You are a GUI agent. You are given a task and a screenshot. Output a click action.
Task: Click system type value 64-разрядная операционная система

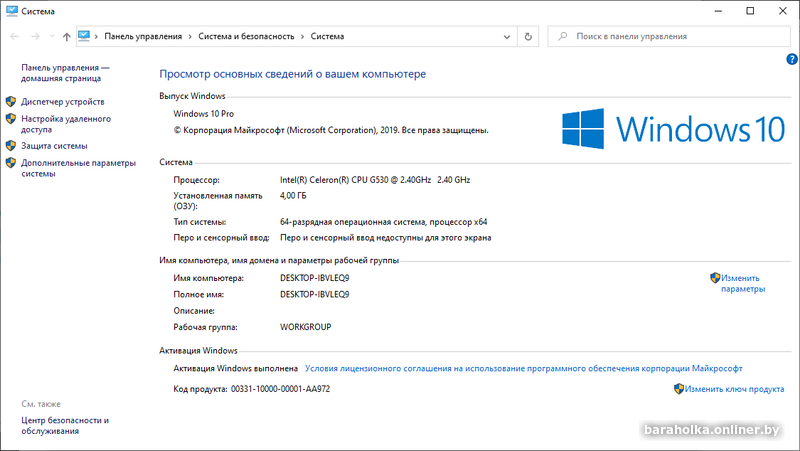pyautogui.click(x=384, y=222)
